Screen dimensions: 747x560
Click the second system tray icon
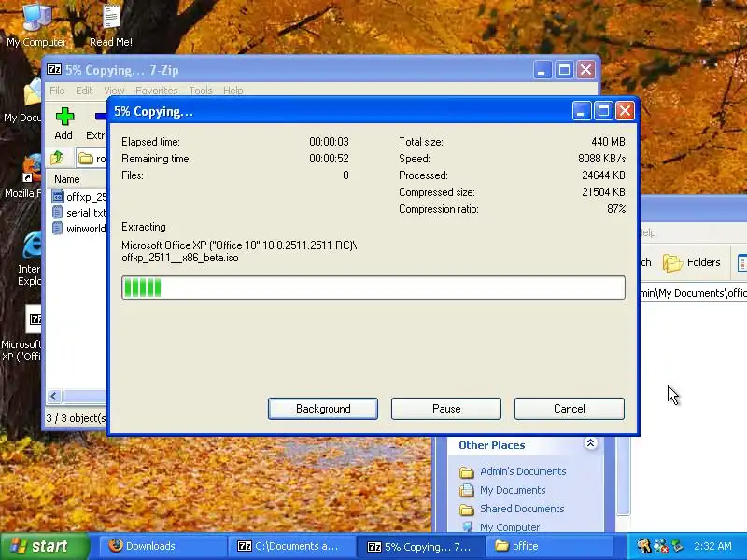(661, 546)
